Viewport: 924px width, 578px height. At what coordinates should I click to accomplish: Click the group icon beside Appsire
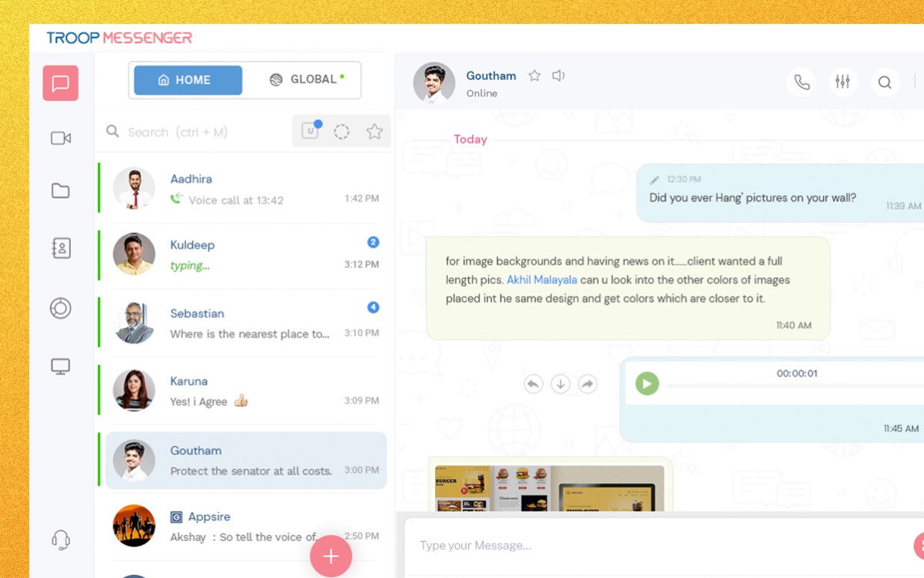(176, 517)
